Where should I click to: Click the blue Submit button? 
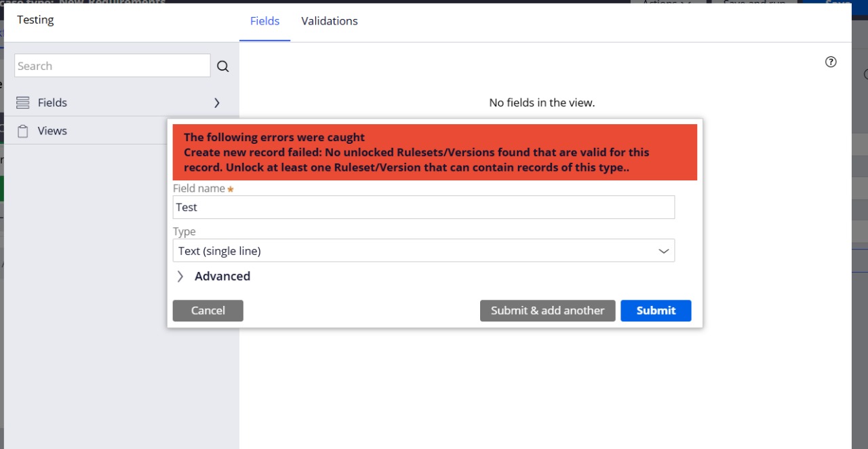(x=656, y=311)
